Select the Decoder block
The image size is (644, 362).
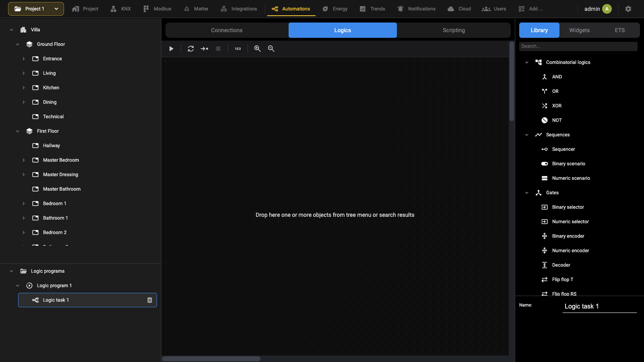point(561,265)
